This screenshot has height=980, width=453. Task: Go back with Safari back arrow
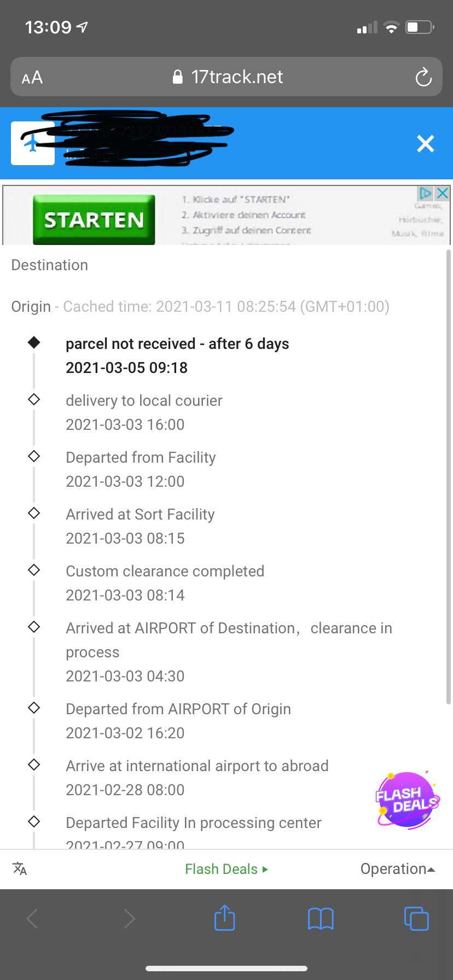coord(32,918)
